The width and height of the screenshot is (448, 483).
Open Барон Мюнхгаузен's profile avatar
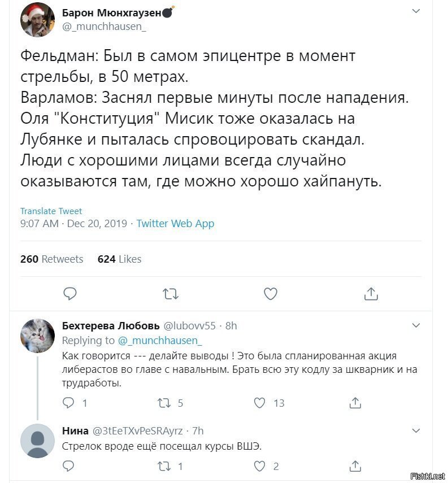38,20
